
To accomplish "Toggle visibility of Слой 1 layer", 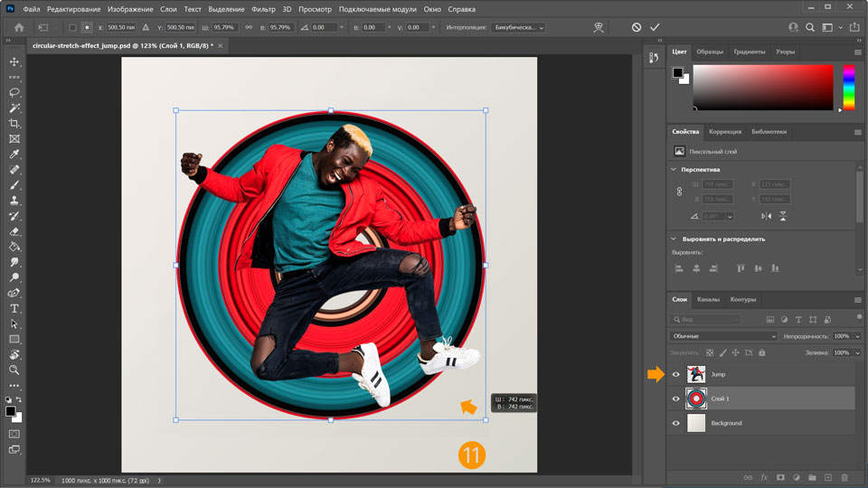I will [676, 399].
